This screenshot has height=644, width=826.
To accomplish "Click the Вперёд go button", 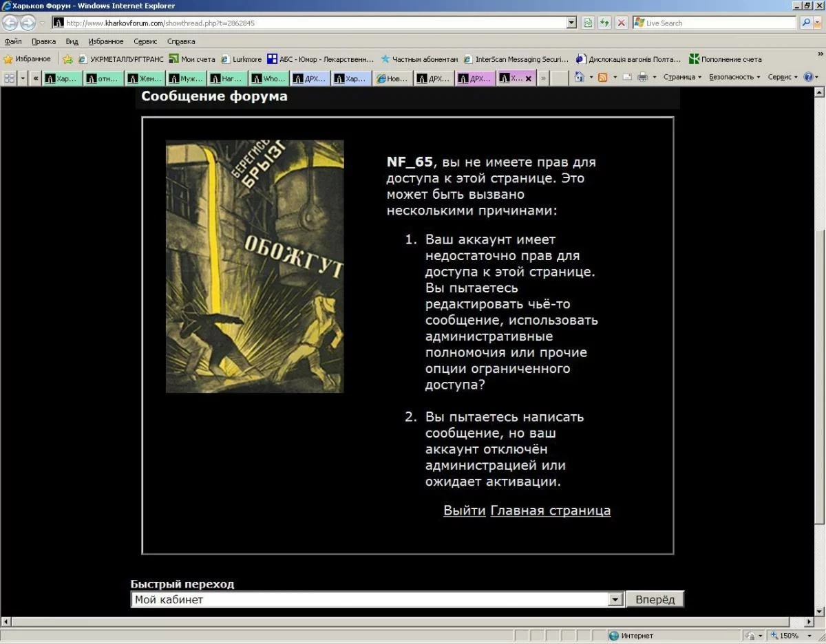I will (x=655, y=599).
